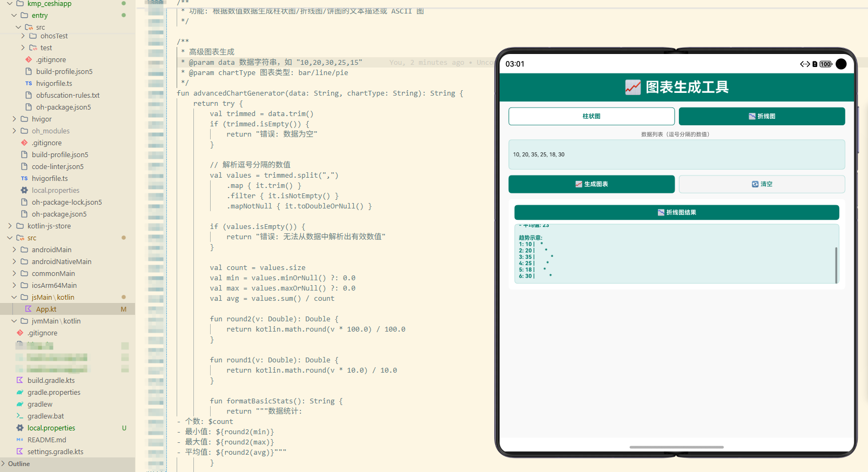Click TS icon of entry hvigorfile.ts
Viewport: 868px width, 472px height.
click(29, 84)
